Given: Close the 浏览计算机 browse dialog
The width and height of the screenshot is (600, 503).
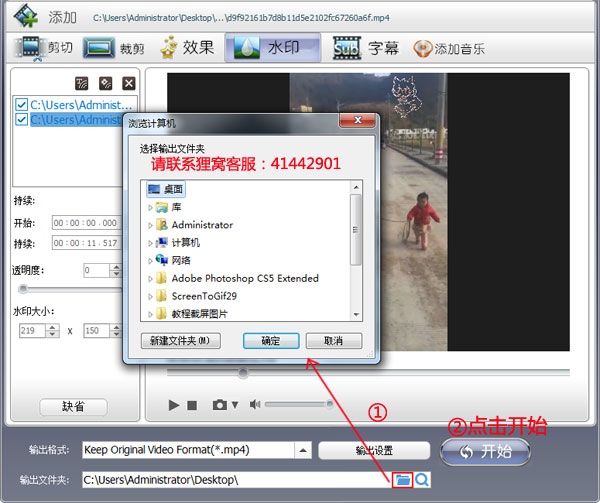Looking at the screenshot, I should pos(357,120).
